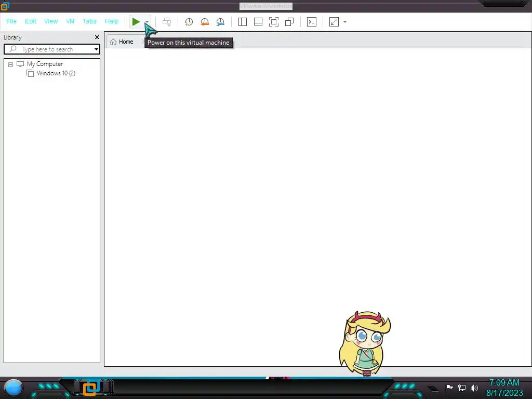Screen dimensions: 532x399
Task: Select My Computer in the library
Action: coord(45,64)
